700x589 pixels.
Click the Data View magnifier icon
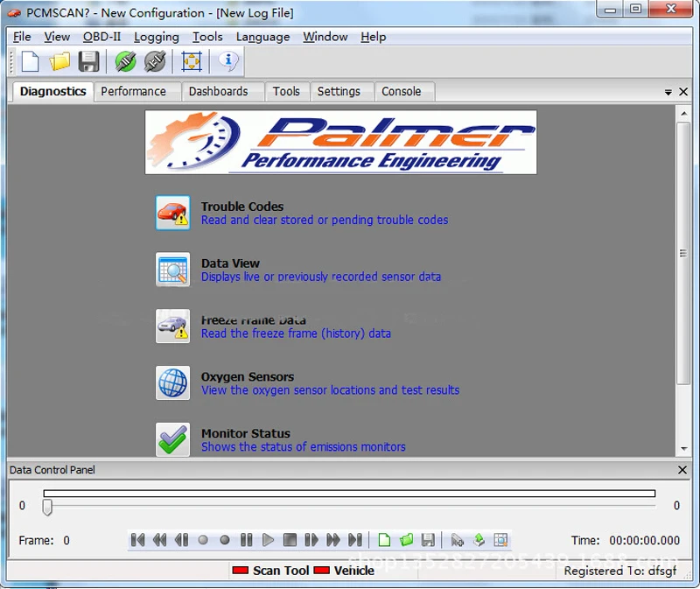172,270
